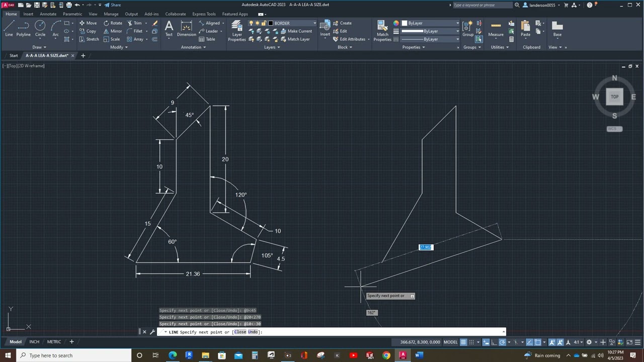
Task: Select Match Properties tool
Action: coord(382,30)
